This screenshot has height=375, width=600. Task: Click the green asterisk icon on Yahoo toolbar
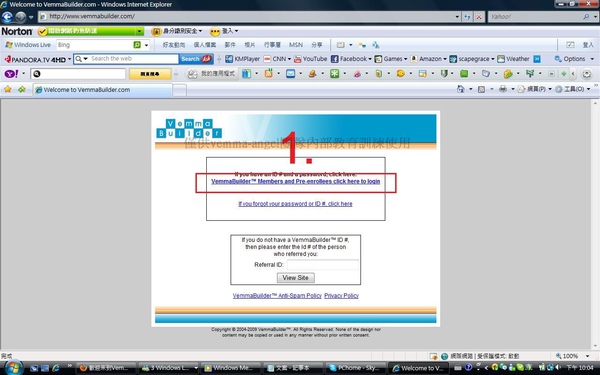point(334,73)
